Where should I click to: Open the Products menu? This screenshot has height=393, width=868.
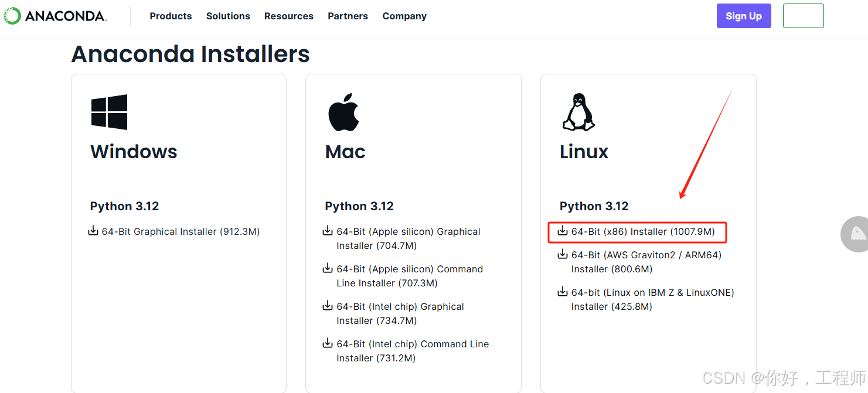click(x=171, y=16)
